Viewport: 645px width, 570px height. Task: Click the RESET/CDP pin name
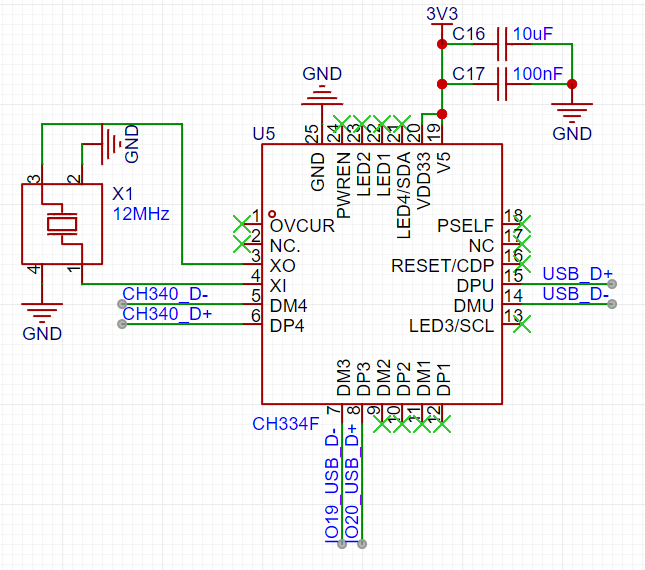click(x=442, y=266)
